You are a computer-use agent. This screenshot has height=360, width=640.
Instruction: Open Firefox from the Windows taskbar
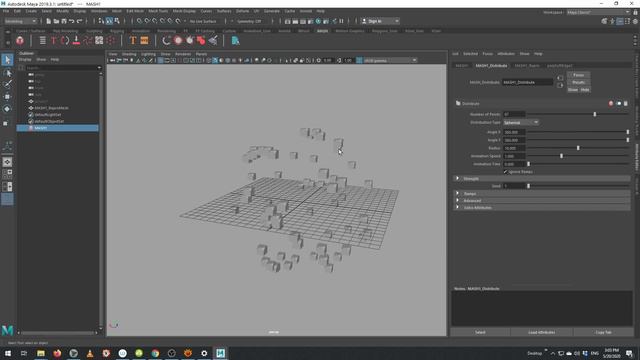click(57, 353)
